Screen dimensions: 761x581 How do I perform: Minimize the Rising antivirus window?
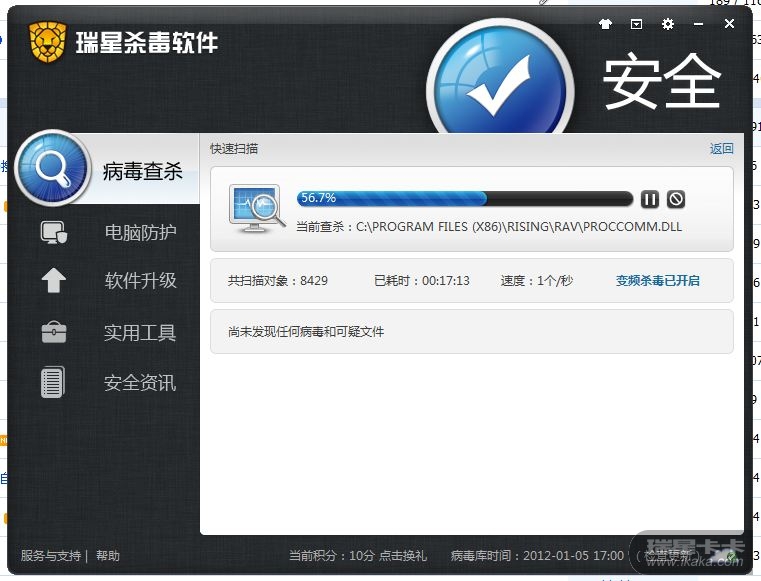coord(698,24)
